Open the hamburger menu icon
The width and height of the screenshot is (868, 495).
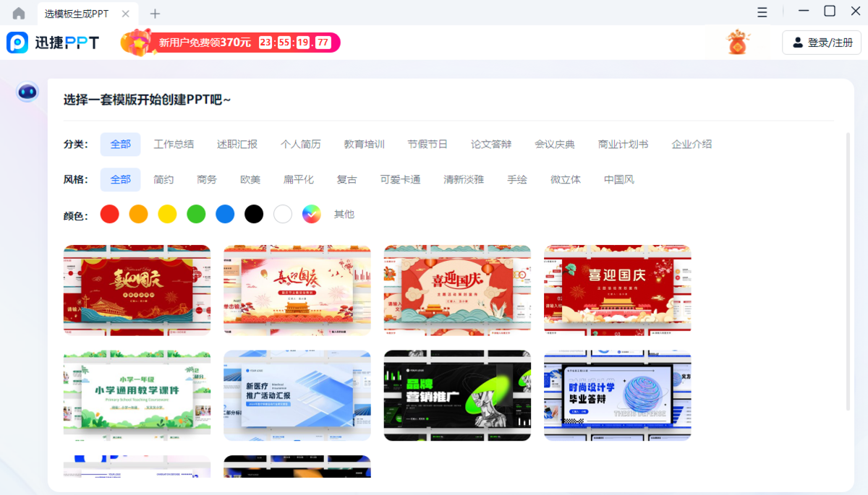pyautogui.click(x=762, y=12)
